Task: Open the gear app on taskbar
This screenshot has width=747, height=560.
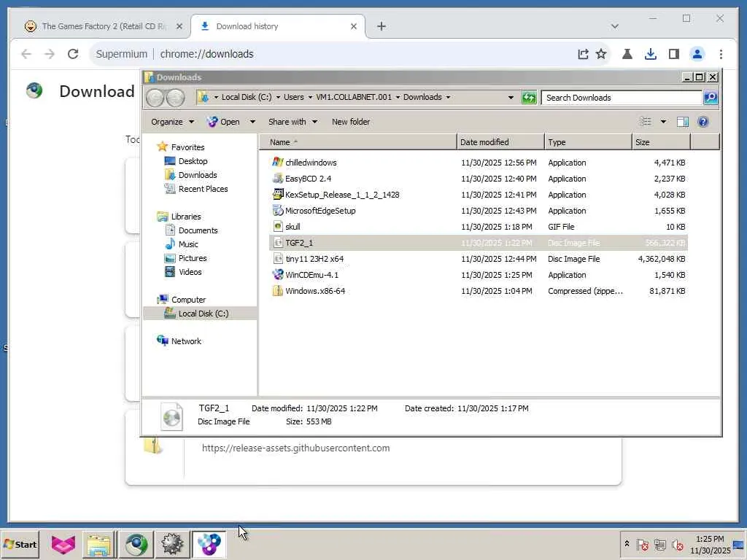Action: 172,544
